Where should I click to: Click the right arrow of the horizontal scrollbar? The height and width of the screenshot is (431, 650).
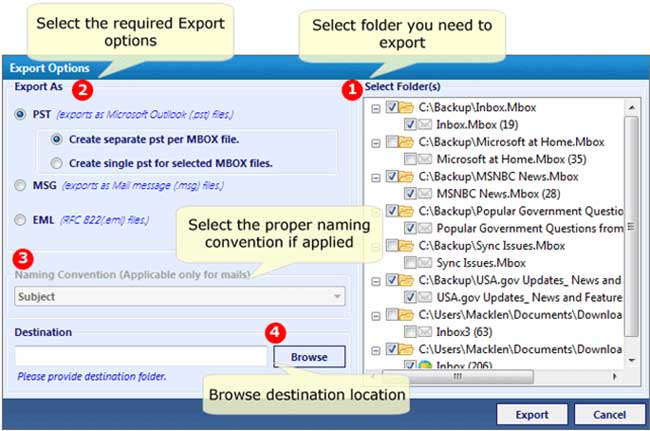point(614,376)
